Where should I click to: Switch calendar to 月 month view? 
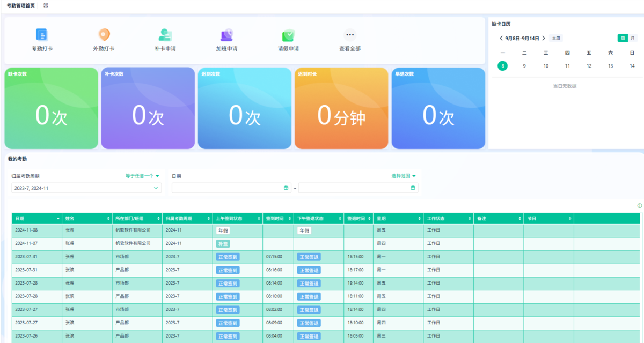click(633, 38)
